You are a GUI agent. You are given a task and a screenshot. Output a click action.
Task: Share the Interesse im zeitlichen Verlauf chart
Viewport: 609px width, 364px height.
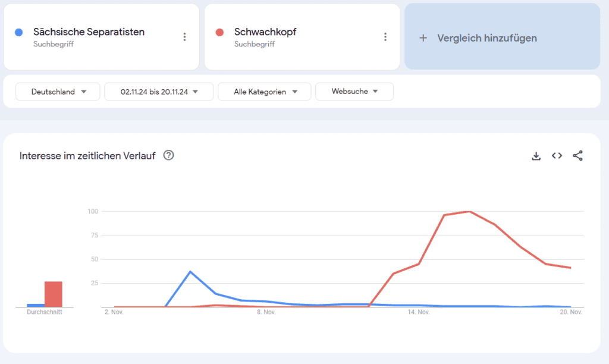point(577,156)
